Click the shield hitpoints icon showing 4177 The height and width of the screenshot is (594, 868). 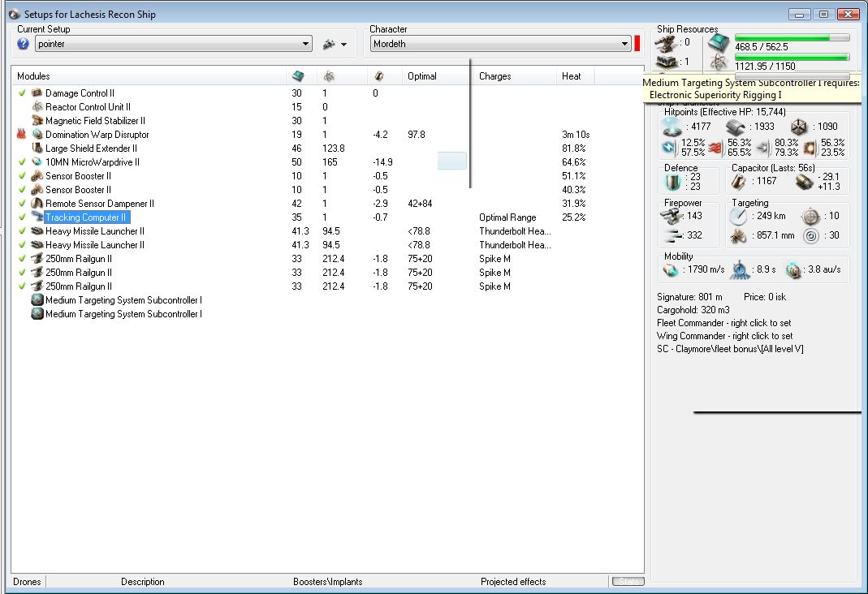point(672,127)
